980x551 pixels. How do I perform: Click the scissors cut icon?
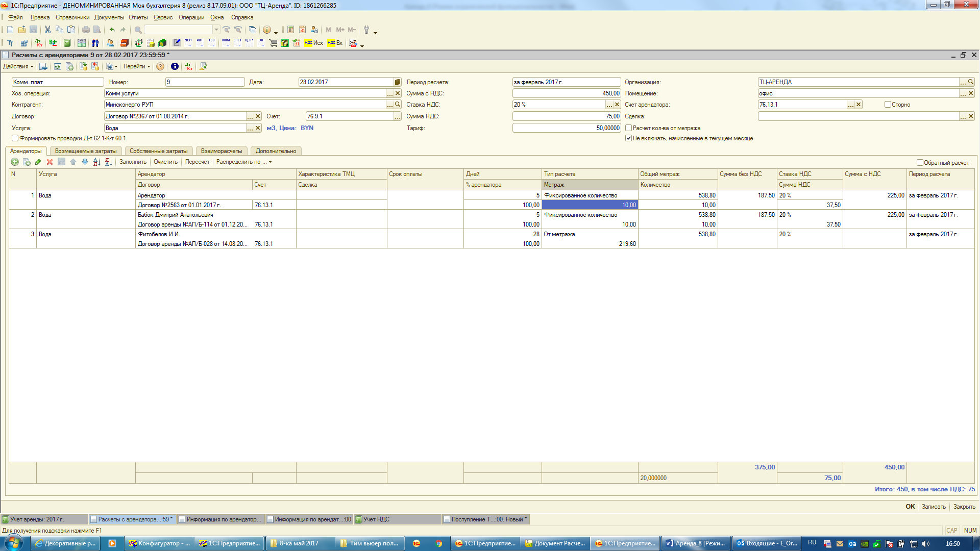[47, 30]
